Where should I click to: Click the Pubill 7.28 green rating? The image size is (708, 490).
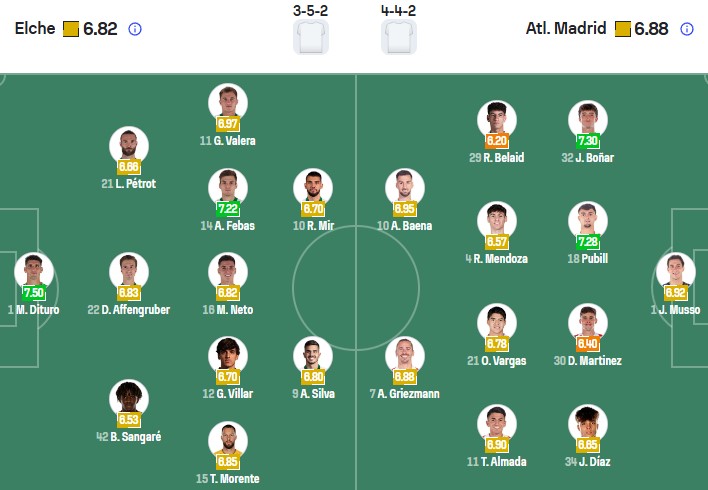tap(587, 243)
